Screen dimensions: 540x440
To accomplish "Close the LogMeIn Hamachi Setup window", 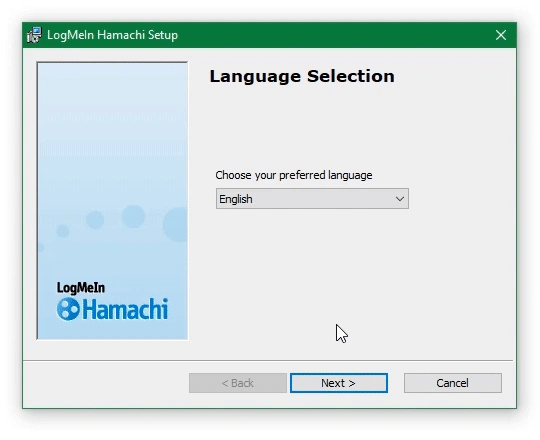I will 501,35.
